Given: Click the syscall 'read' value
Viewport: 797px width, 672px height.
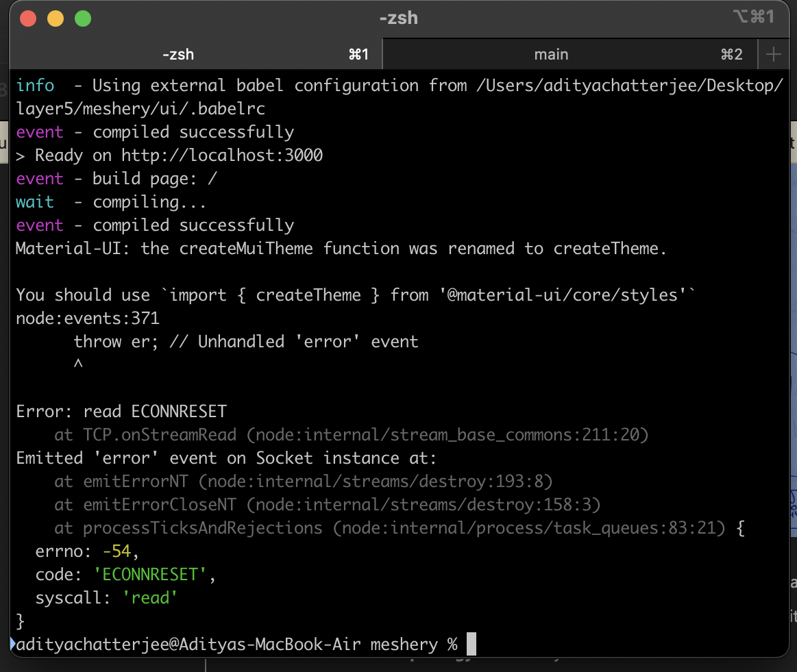Looking at the screenshot, I should [149, 597].
